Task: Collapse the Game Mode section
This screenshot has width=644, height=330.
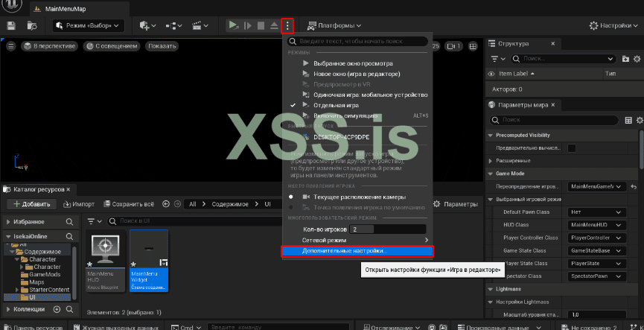Action: point(491,174)
